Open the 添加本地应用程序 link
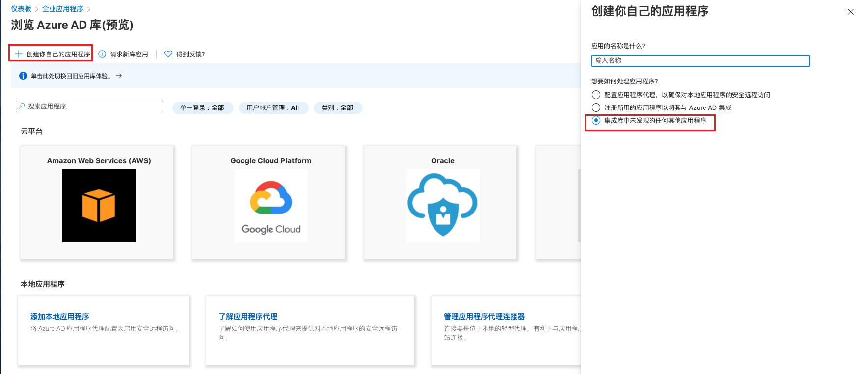Screen dimensions: 868x374 click(x=60, y=317)
